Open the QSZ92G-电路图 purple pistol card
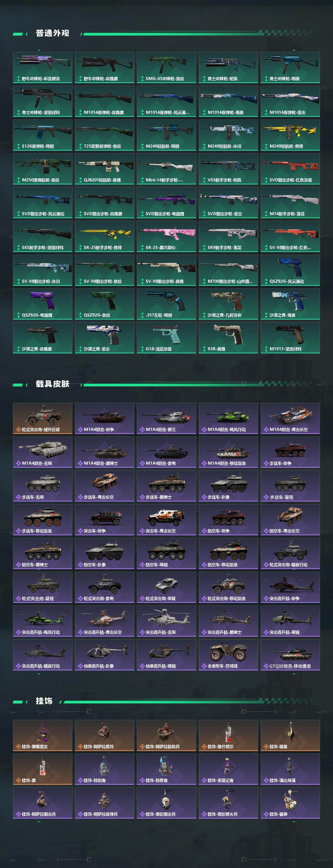The width and height of the screenshot is (333, 868). tap(42, 304)
